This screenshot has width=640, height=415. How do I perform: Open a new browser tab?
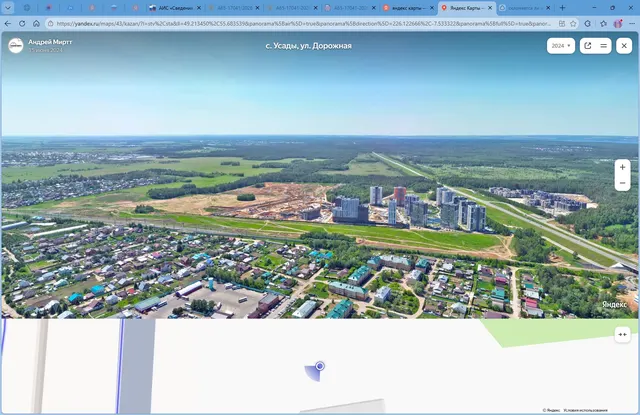click(x=562, y=8)
